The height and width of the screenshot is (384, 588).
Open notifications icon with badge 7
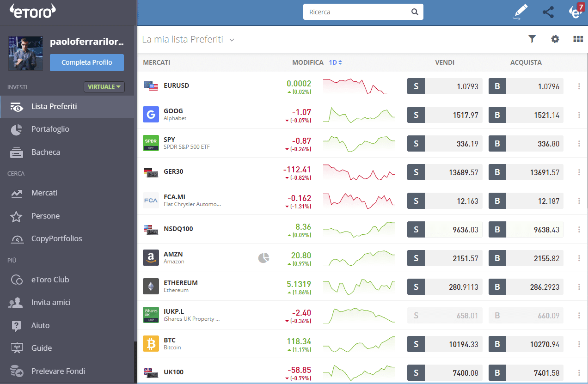577,11
